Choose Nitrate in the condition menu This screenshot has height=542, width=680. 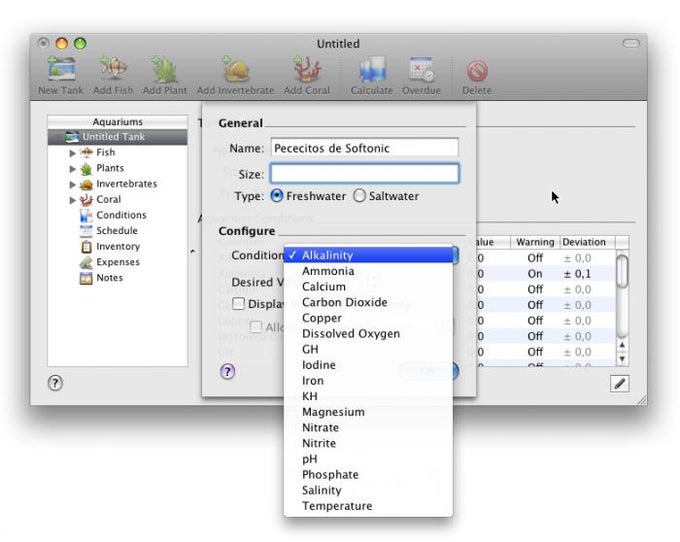pos(368,428)
